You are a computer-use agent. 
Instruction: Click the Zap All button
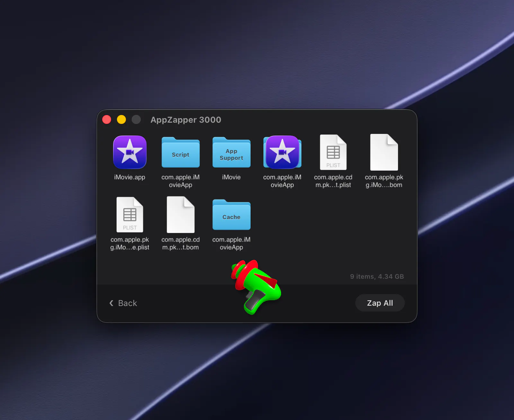[x=380, y=303]
